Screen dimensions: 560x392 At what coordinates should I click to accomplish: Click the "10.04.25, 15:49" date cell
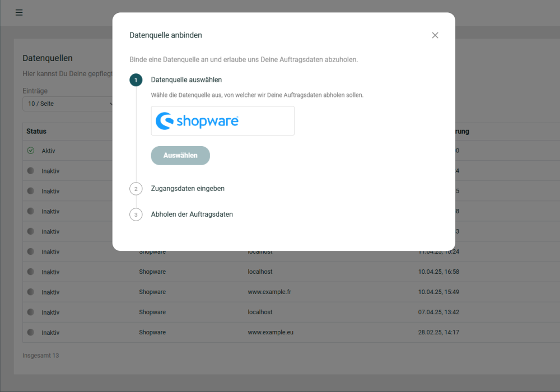tap(438, 292)
